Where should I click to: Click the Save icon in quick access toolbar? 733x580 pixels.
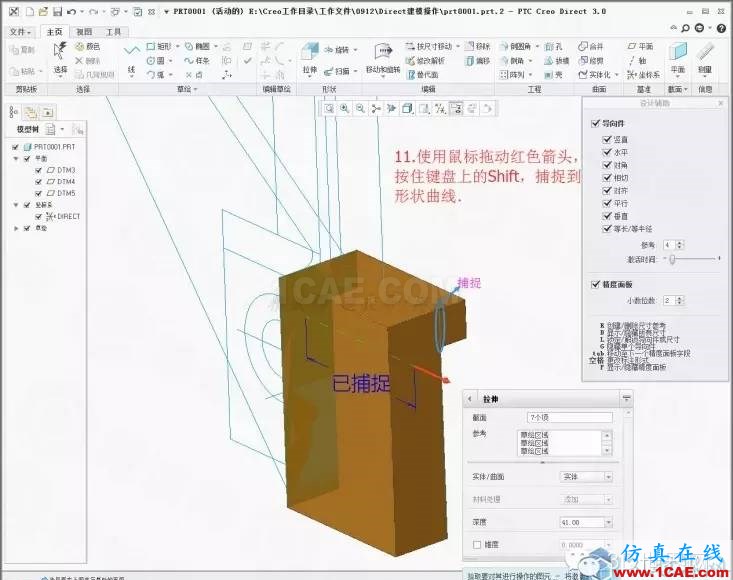coord(57,12)
